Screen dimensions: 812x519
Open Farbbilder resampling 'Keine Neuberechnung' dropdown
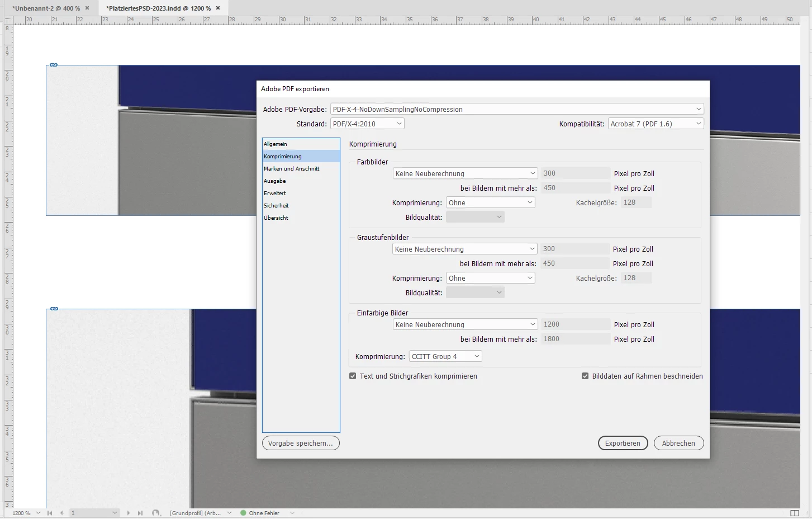coord(465,173)
